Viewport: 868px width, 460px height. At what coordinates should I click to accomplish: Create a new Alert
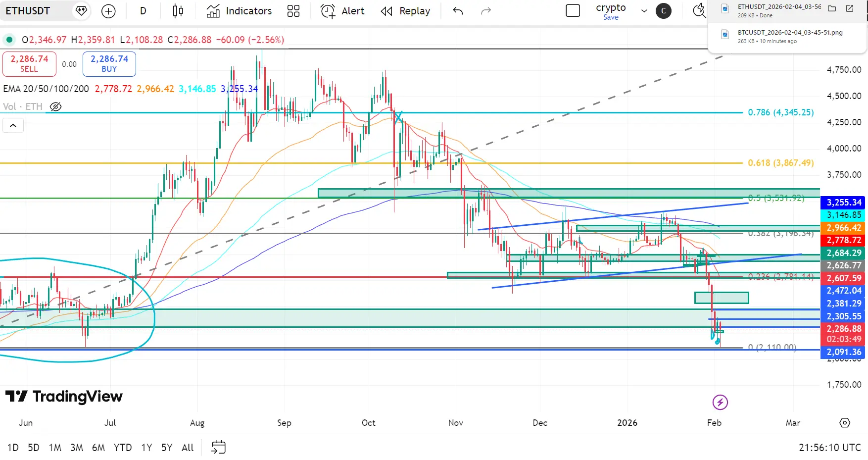click(342, 11)
